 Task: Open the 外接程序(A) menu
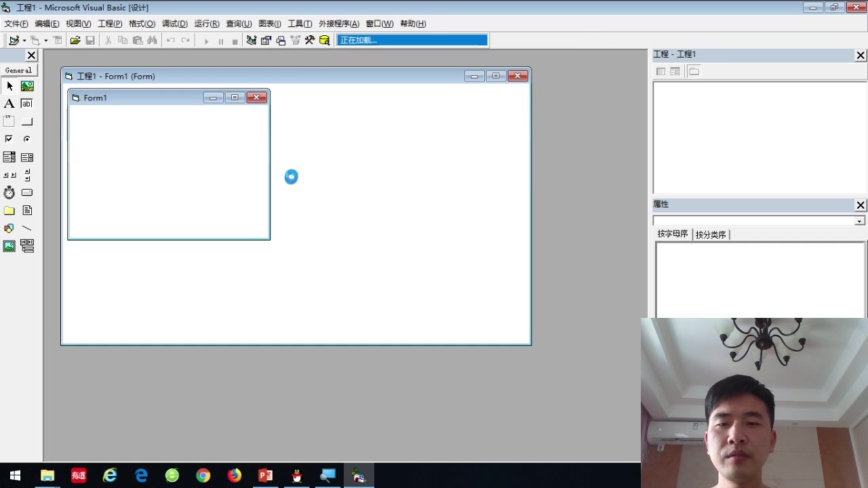(339, 24)
